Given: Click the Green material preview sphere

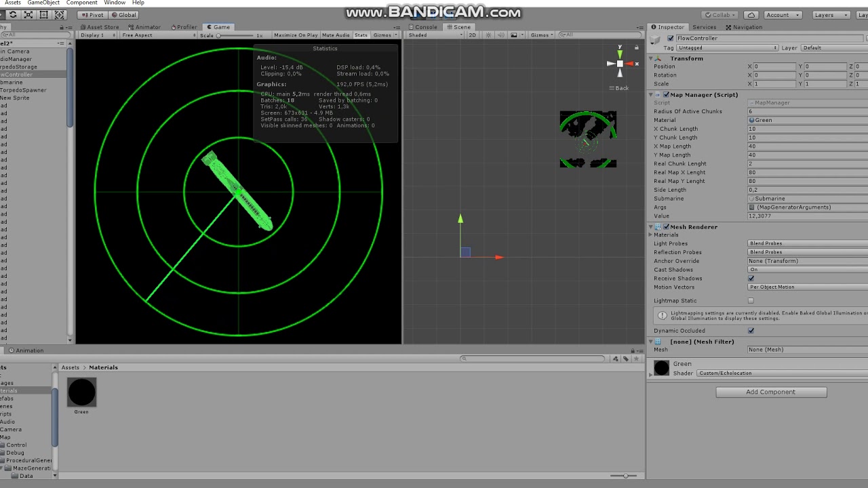Looking at the screenshot, I should 661,368.
